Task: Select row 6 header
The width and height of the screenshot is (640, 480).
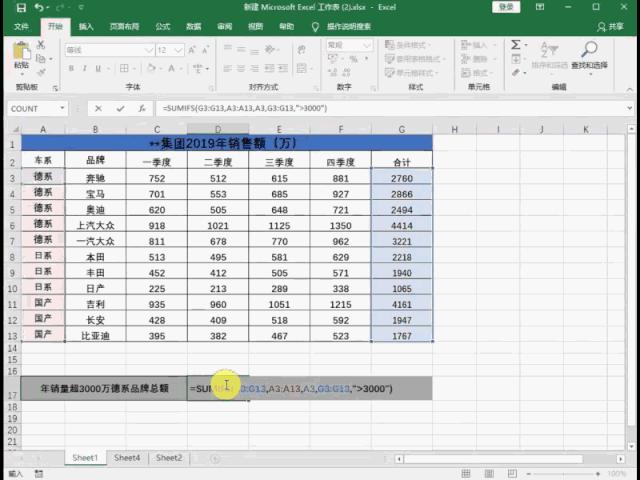Action: pos(12,226)
